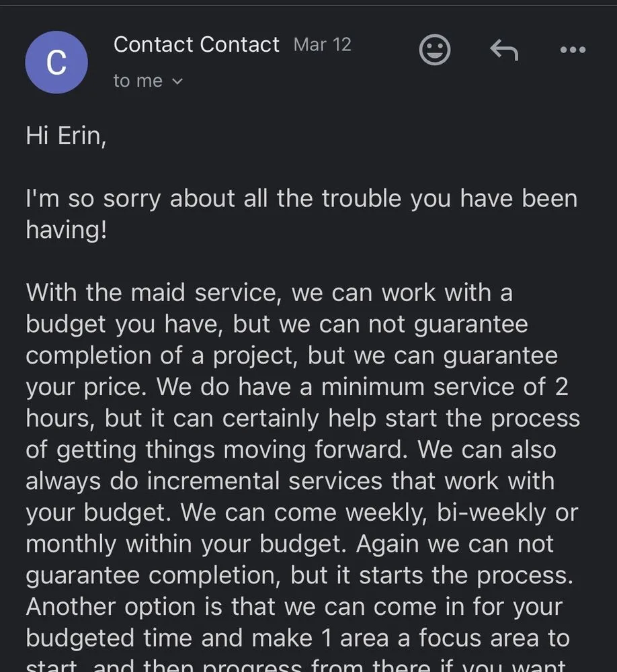Open the three-dot more options menu

click(x=573, y=50)
